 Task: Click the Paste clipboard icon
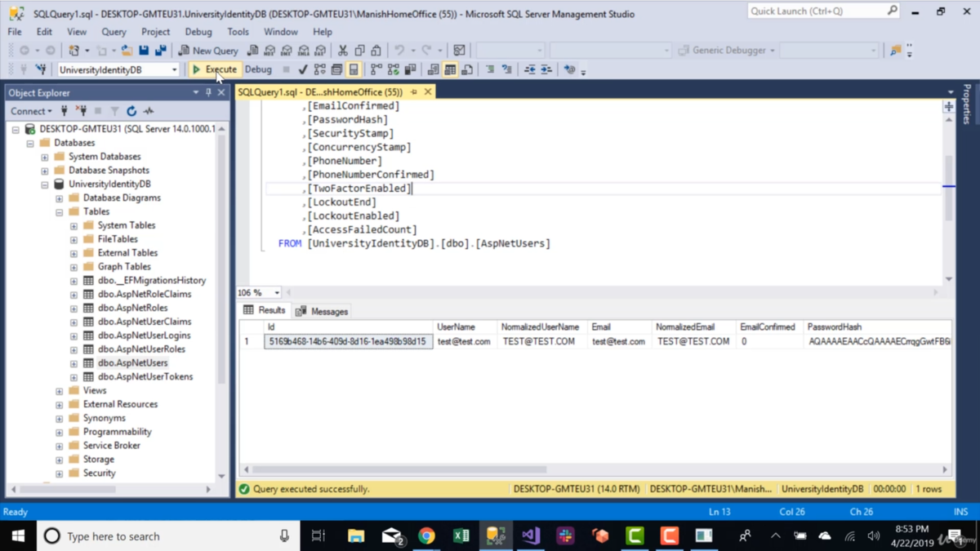[376, 51]
